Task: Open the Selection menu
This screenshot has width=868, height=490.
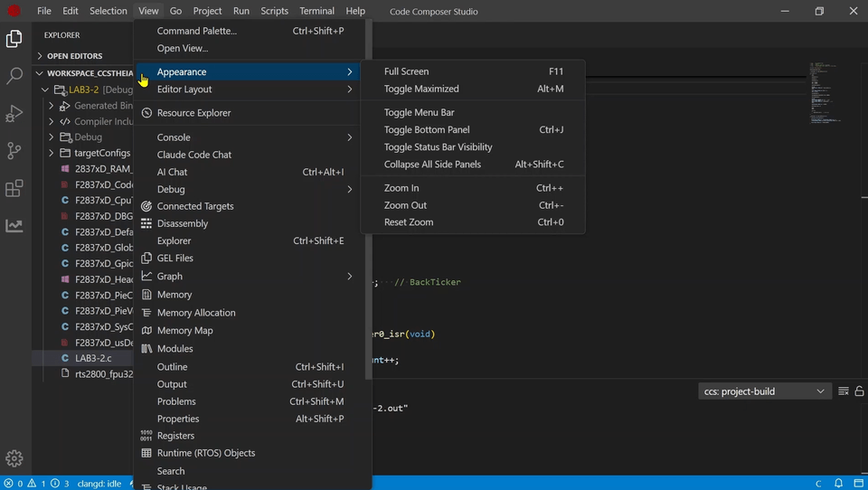Action: click(108, 11)
